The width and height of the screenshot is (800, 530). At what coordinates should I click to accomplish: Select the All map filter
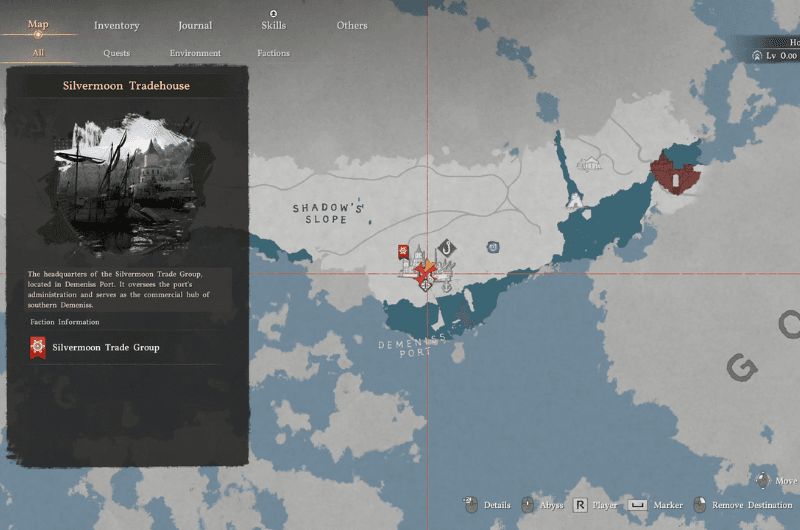[x=38, y=53]
